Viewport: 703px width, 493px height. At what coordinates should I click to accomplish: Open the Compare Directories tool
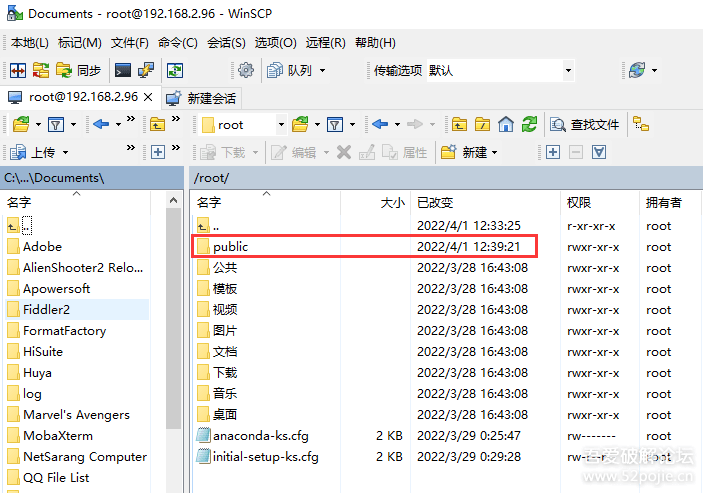(41, 70)
